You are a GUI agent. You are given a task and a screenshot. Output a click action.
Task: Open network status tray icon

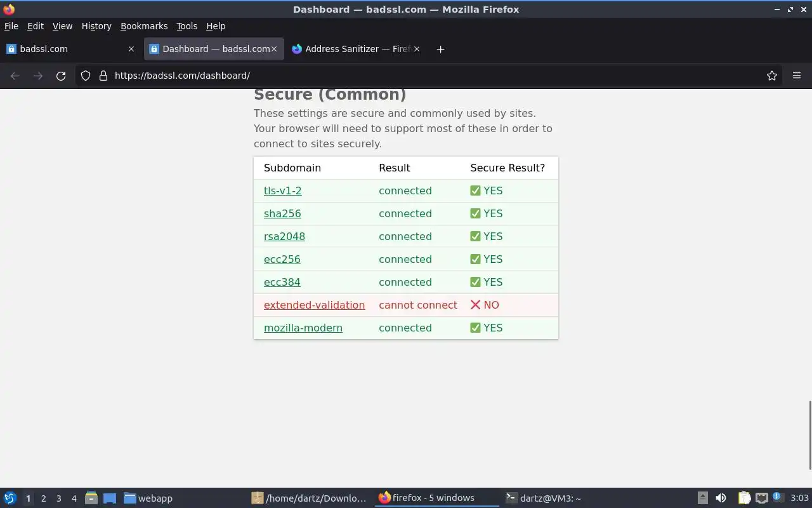[761, 498]
